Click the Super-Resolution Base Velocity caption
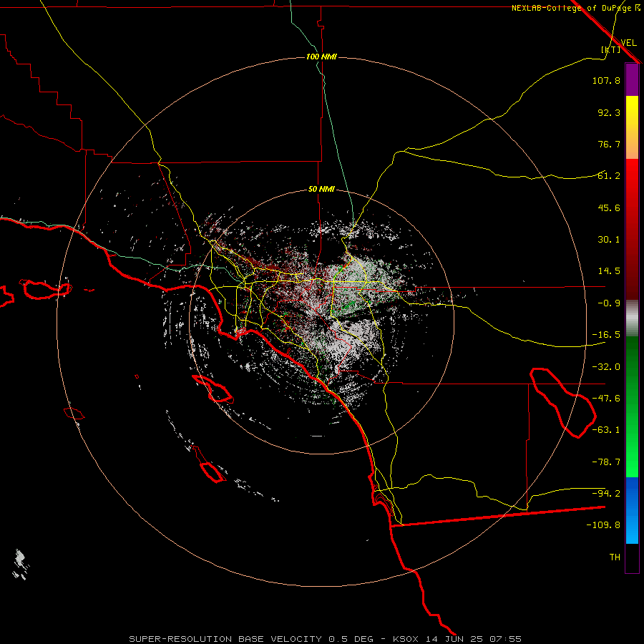The image size is (644, 644). pyautogui.click(x=326, y=639)
